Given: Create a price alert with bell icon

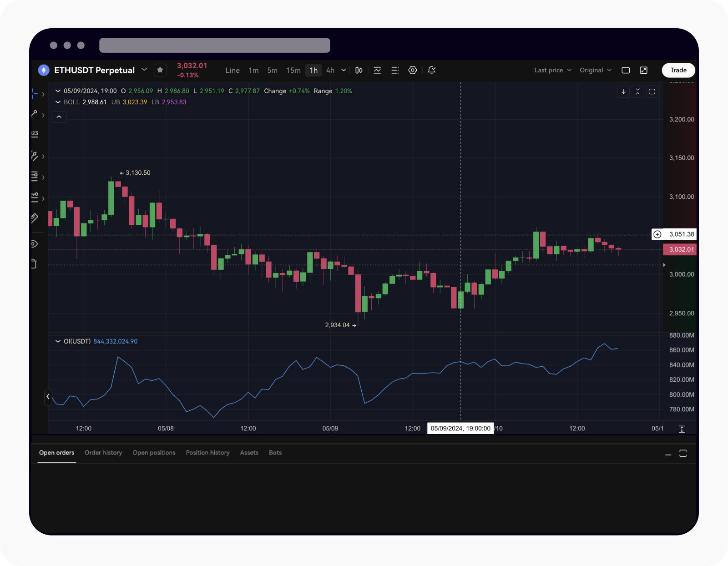Looking at the screenshot, I should (431, 70).
